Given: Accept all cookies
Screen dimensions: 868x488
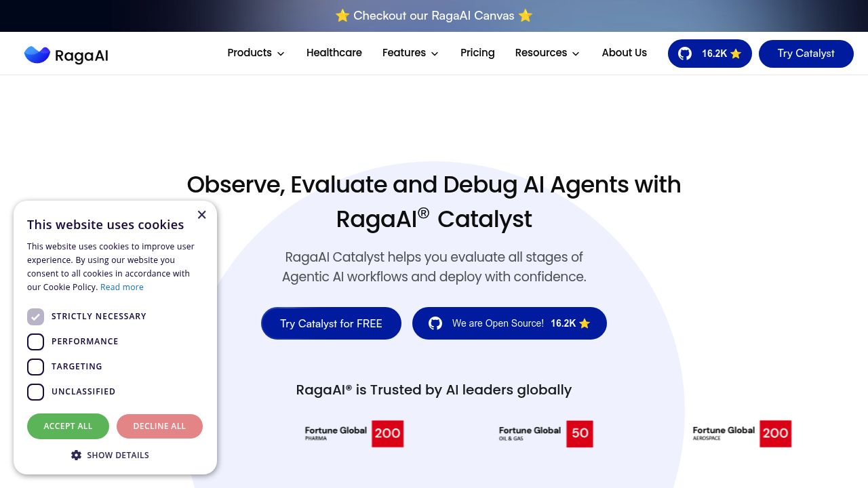Looking at the screenshot, I should [x=68, y=426].
